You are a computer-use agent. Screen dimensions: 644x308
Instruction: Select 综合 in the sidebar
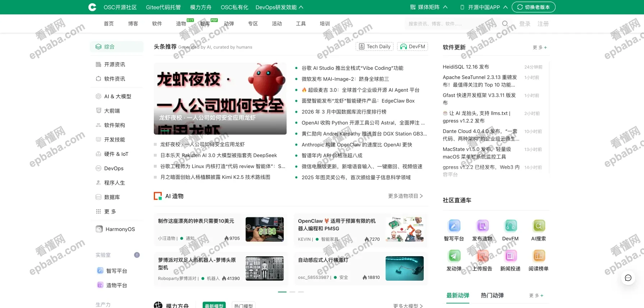tap(116, 47)
